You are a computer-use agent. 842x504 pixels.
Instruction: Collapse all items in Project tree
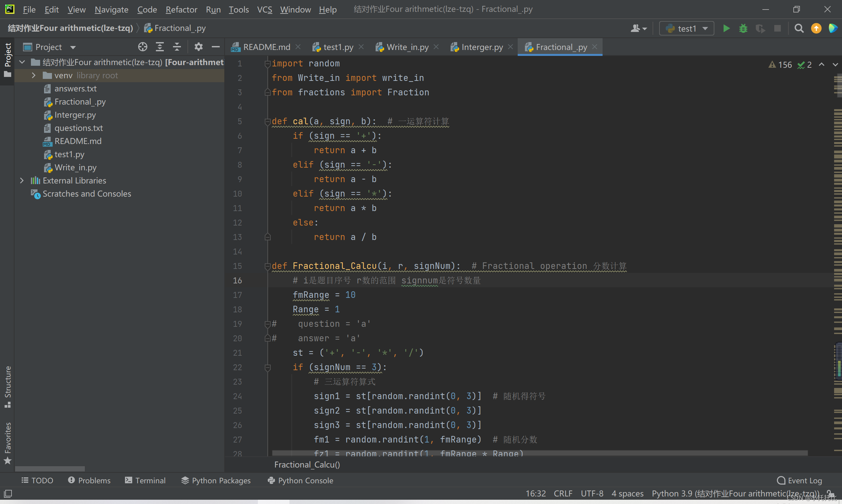(x=177, y=47)
